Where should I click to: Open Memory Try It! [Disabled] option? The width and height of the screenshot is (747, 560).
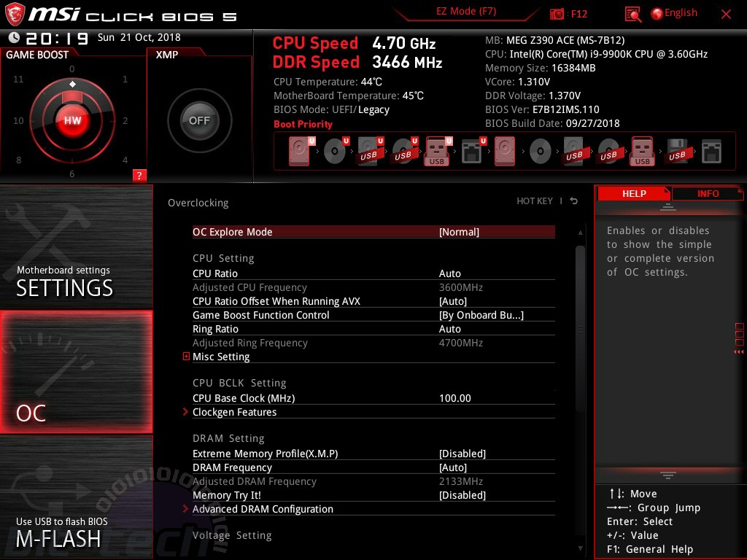(373, 495)
